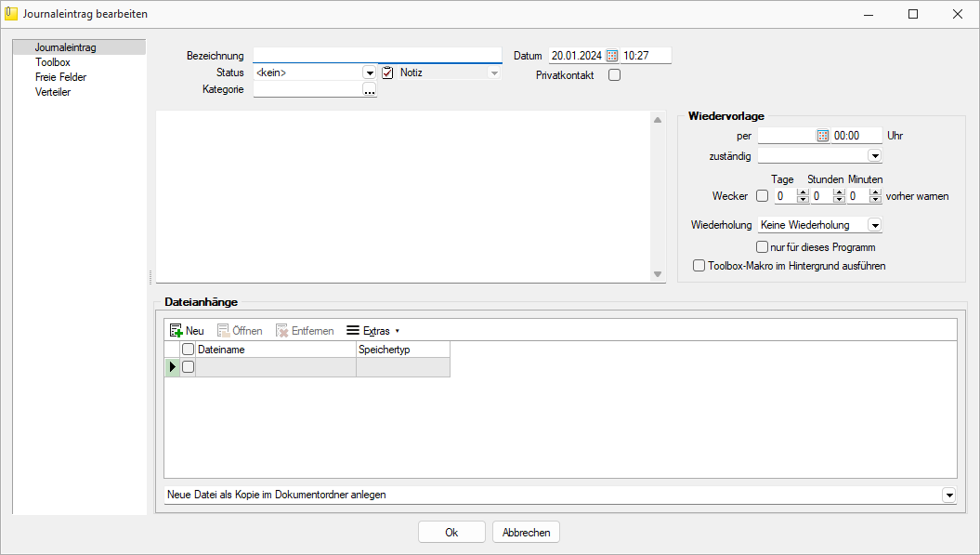Open the Kategorie selection ellipsis button
This screenshot has width=980, height=555.
point(370,90)
